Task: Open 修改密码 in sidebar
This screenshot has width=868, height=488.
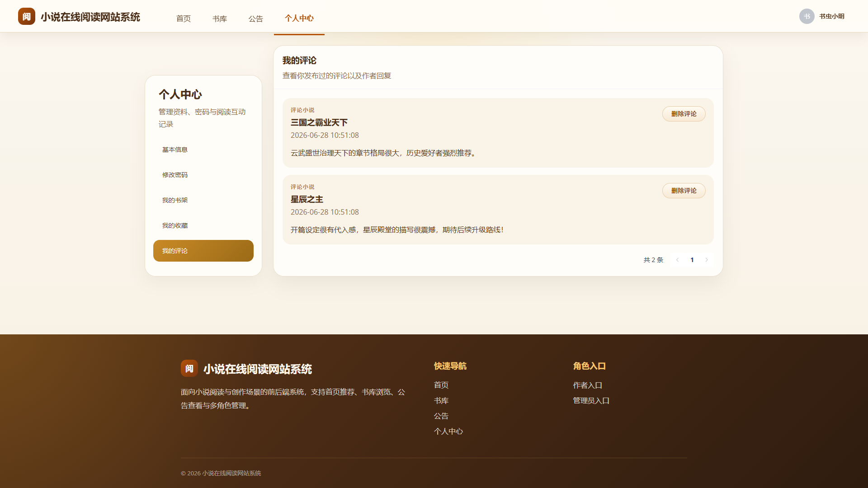Action: pyautogui.click(x=203, y=175)
